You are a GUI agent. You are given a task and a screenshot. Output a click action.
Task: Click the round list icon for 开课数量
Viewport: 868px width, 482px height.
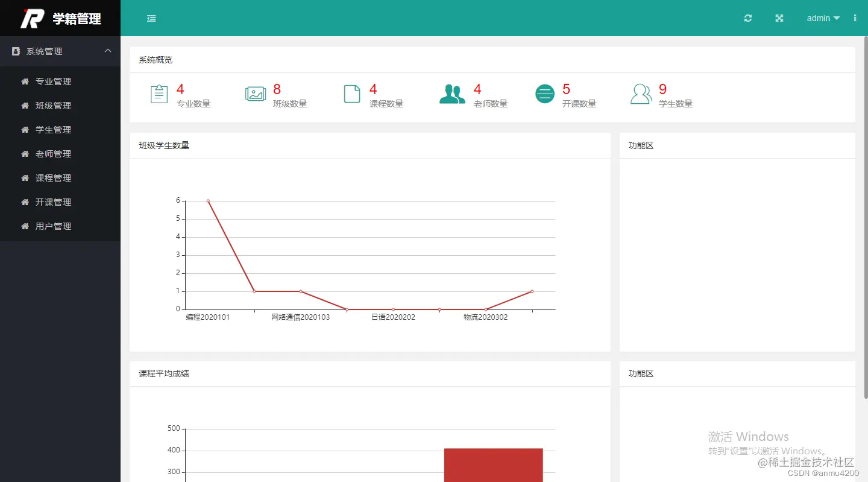tap(545, 94)
